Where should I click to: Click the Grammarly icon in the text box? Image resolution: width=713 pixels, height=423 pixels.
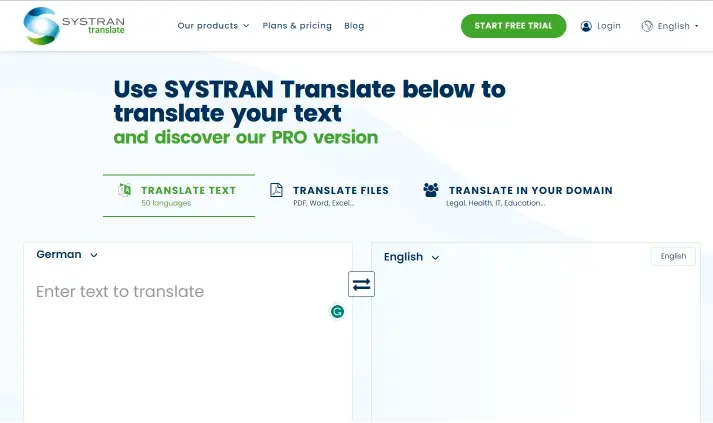click(x=337, y=312)
